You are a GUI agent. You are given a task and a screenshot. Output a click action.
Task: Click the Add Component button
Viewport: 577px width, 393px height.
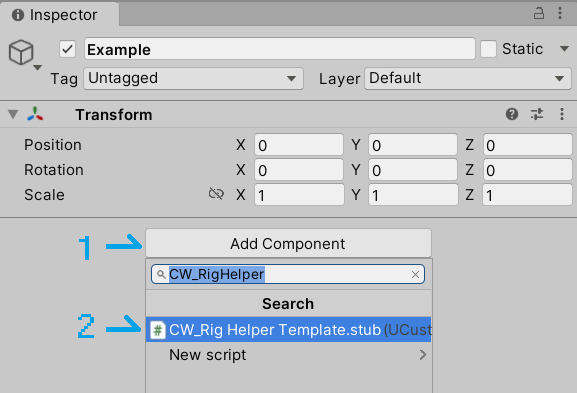[x=288, y=244]
